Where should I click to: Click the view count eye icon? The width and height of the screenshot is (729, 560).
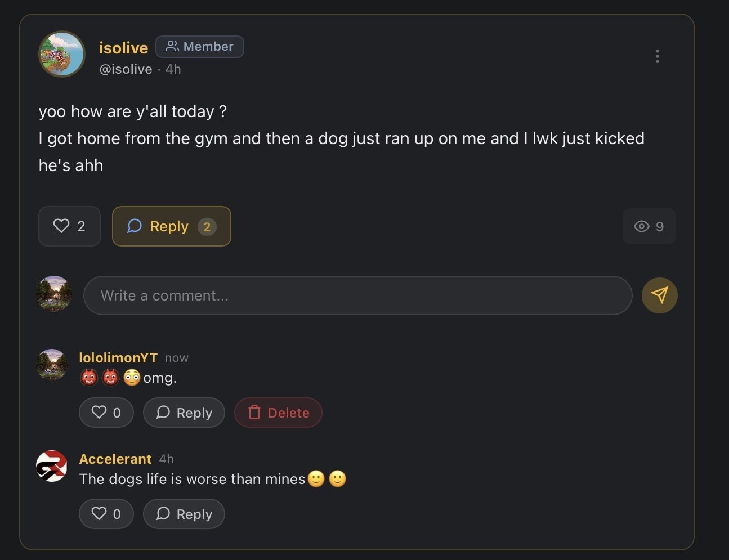coord(642,226)
